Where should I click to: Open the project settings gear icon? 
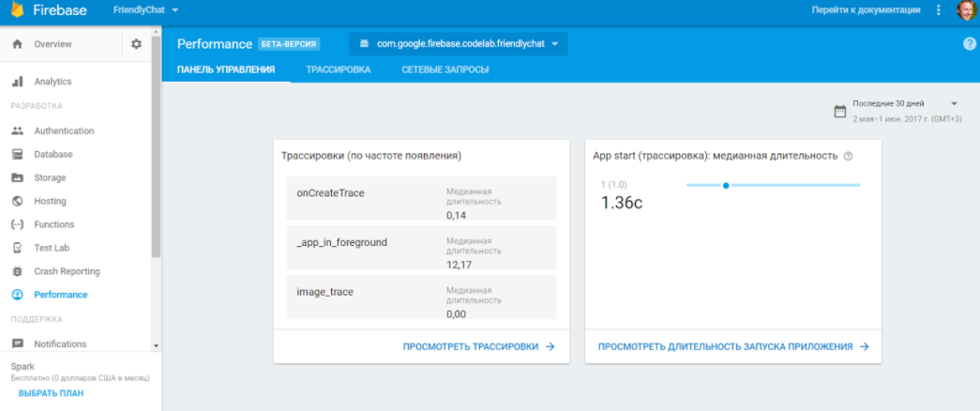(136, 44)
